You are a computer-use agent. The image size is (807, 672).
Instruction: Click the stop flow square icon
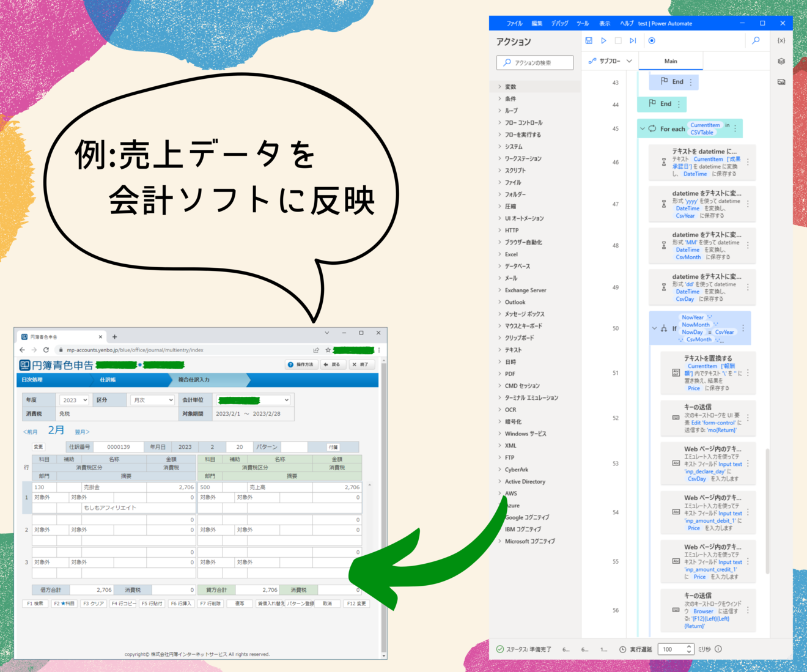pyautogui.click(x=618, y=40)
